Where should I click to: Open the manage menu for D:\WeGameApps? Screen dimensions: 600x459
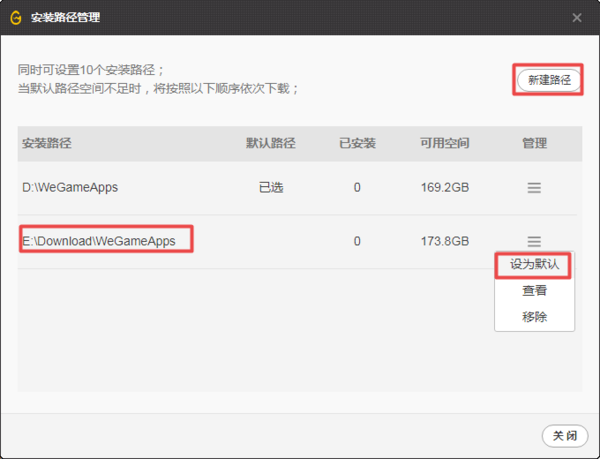[x=534, y=187]
